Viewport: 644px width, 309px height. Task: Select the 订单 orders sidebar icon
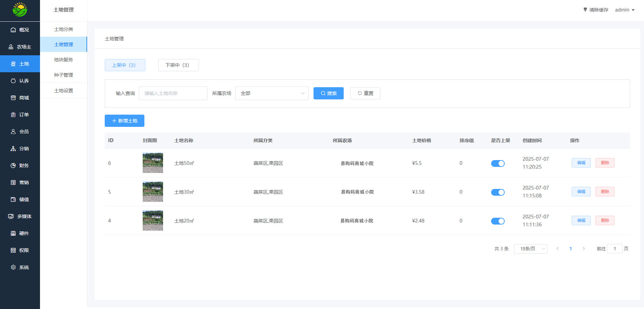tap(13, 114)
